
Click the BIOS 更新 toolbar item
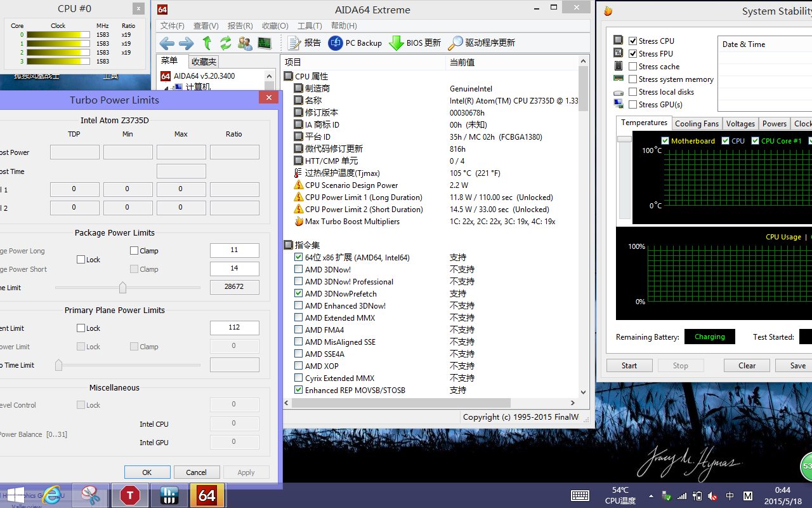coord(415,43)
